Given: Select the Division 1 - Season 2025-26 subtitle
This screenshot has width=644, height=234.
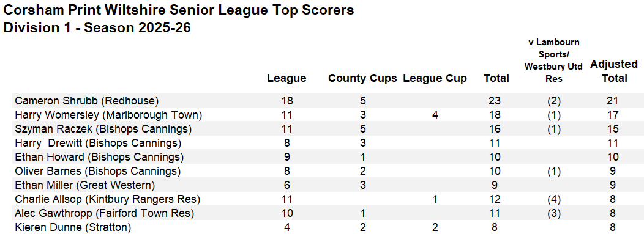Looking at the screenshot, I should pos(97,28).
